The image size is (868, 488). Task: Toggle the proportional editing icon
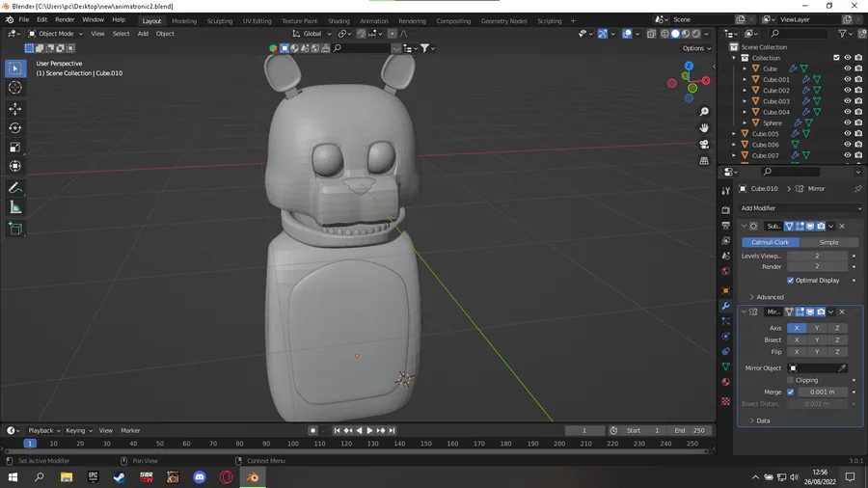point(392,34)
